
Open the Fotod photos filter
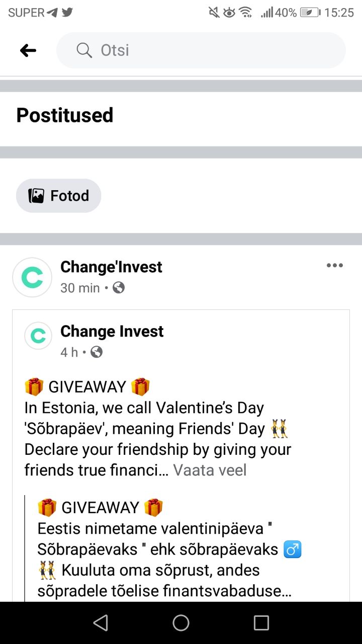click(58, 196)
